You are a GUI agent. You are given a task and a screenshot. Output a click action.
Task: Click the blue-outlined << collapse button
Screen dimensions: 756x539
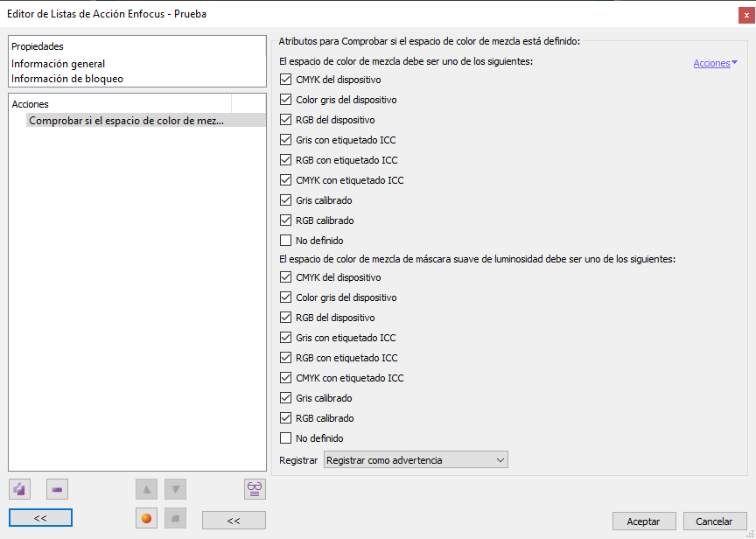[x=40, y=518]
